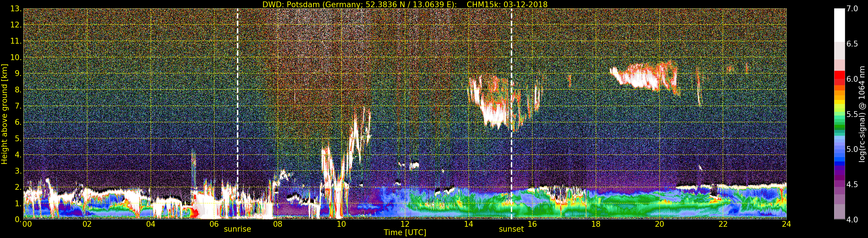The height and width of the screenshot is (238, 868).
Task: Click the "9." height tick label
Action: pos(18,73)
